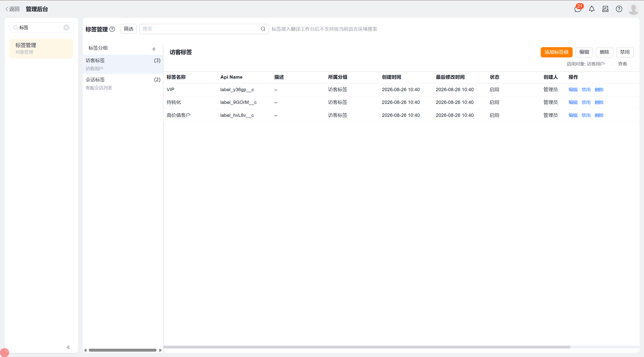Viewport: 644px width, 357px height.
Task: Clear the sidebar search text
Action: coord(66,27)
